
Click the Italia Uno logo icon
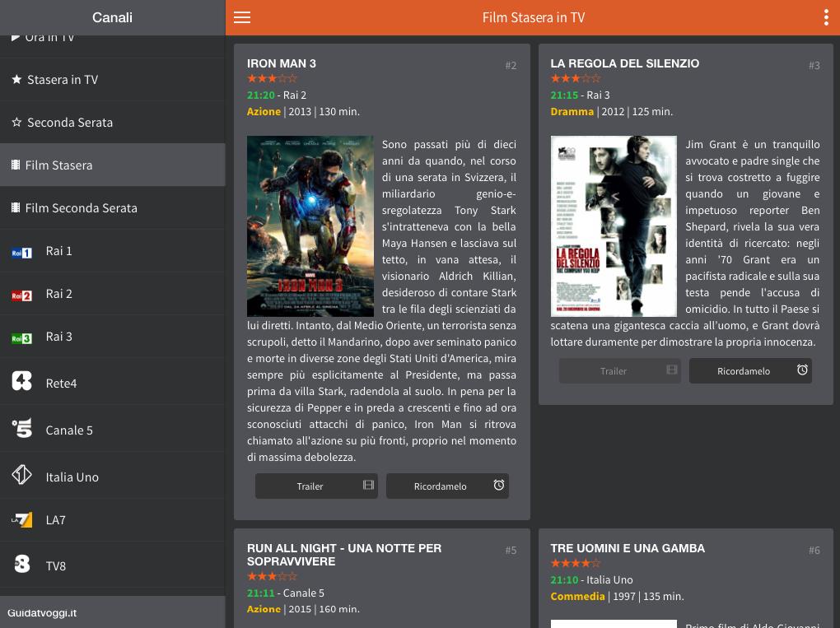(22, 475)
